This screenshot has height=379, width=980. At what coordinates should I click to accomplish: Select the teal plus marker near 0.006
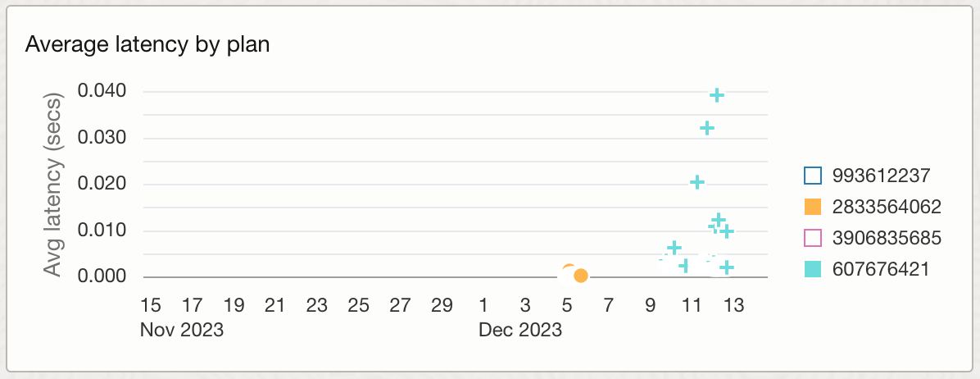tap(674, 247)
